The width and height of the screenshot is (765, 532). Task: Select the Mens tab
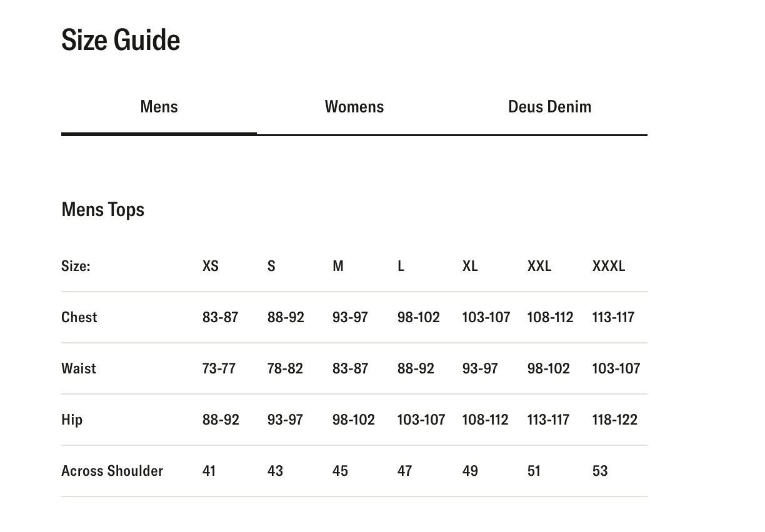[x=159, y=107]
